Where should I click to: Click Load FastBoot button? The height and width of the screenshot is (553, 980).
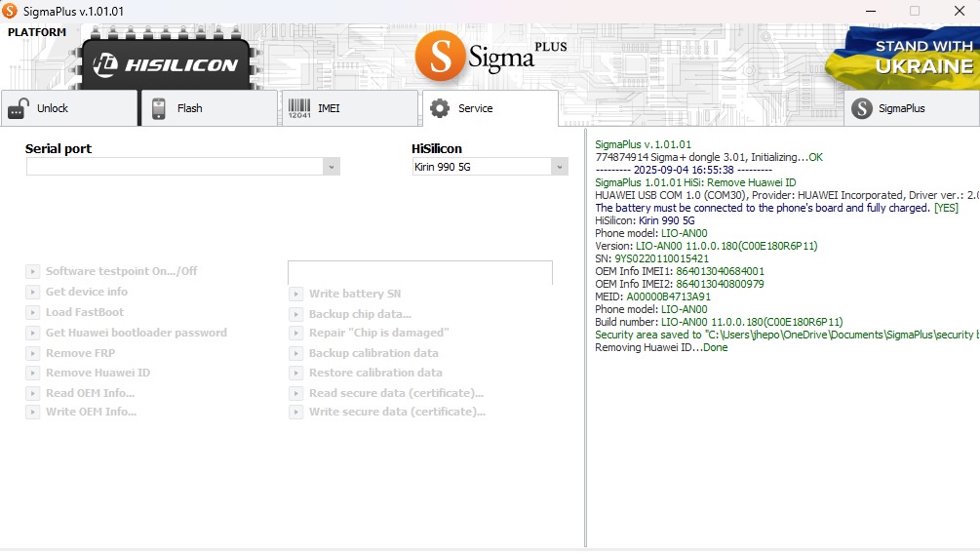(76, 312)
